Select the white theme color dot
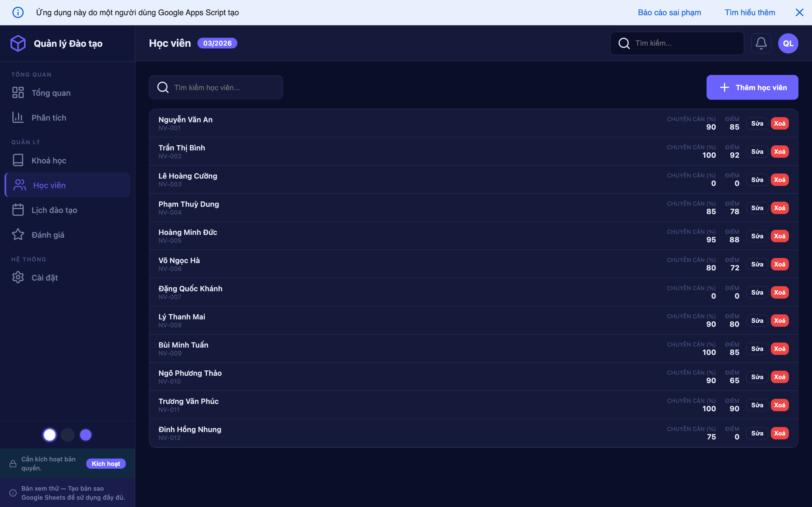The image size is (812, 507). click(50, 435)
